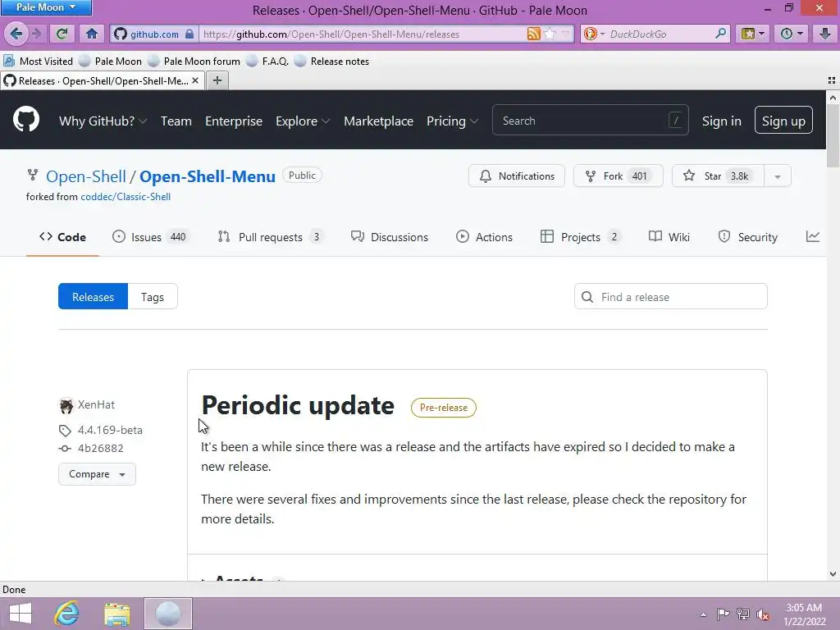Open the Projects tab
840x630 pixels.
[x=581, y=237]
